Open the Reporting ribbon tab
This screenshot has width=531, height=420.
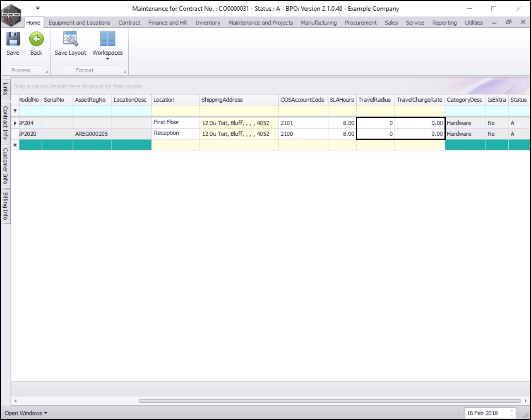[x=445, y=23]
